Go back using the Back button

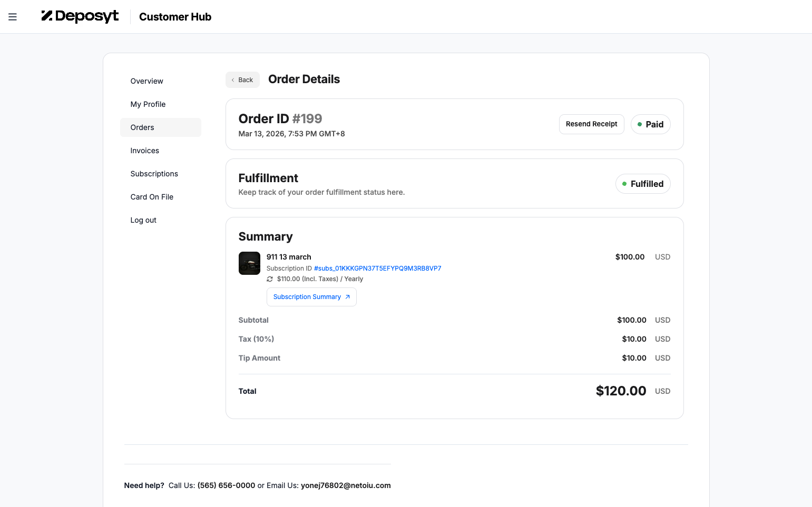[x=242, y=80]
